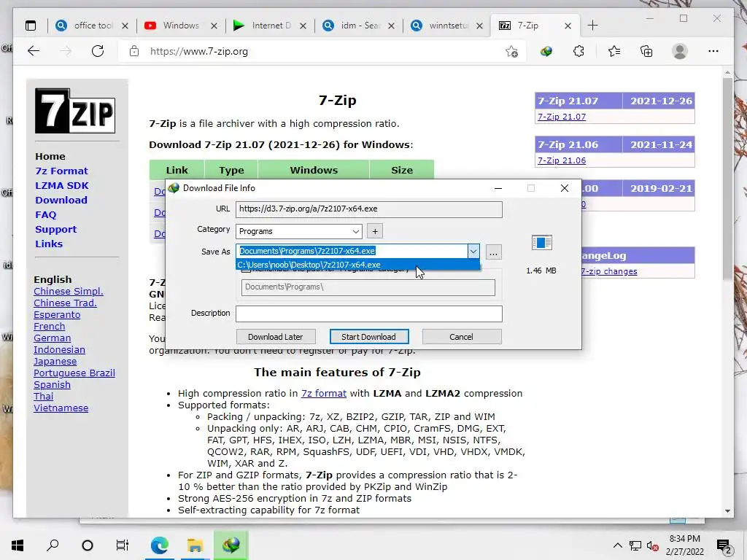Click the Download Later button
The width and height of the screenshot is (747, 560).
[x=275, y=337]
